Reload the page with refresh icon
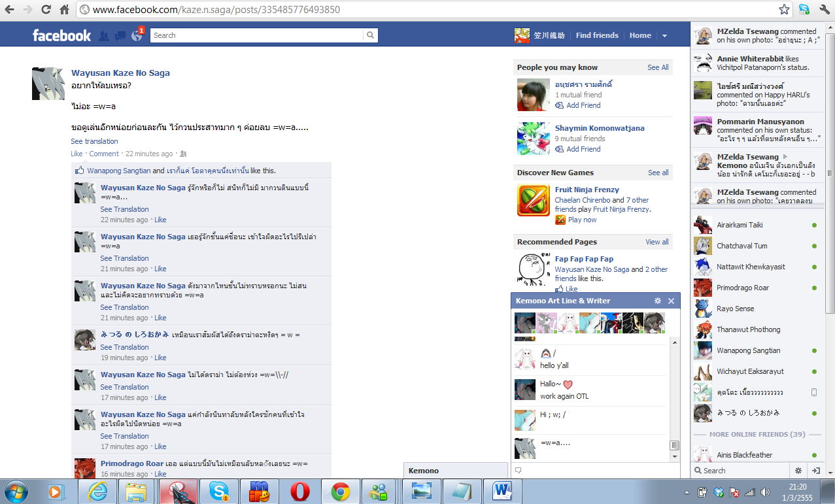Image resolution: width=835 pixels, height=504 pixels. (x=46, y=10)
